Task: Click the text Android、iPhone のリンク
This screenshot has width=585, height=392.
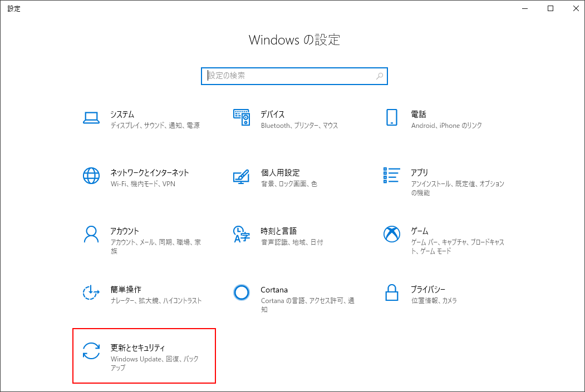Action: [x=446, y=126]
